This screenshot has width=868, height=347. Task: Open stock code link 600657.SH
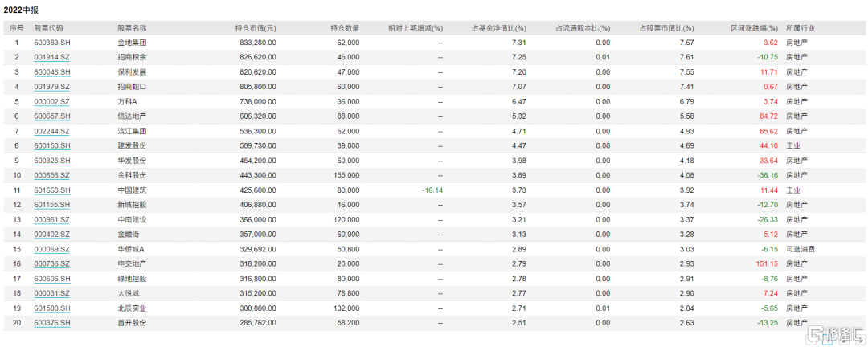coord(52,116)
